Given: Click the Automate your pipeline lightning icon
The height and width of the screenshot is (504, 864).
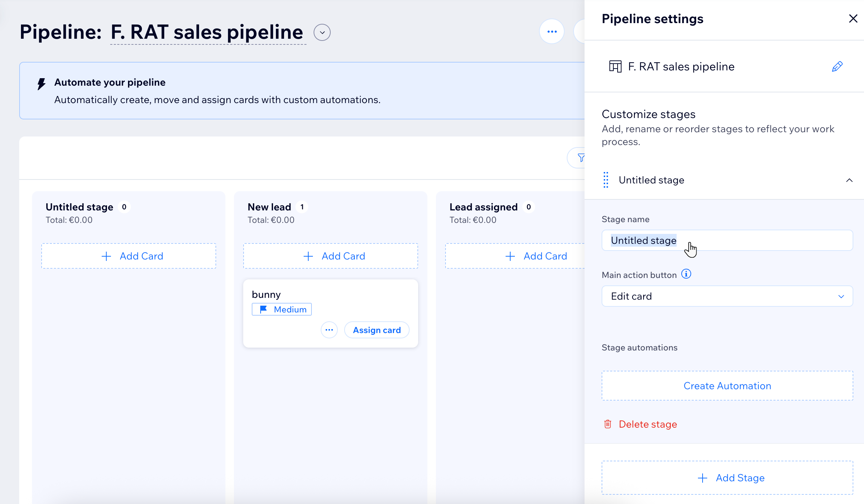Looking at the screenshot, I should (x=41, y=84).
